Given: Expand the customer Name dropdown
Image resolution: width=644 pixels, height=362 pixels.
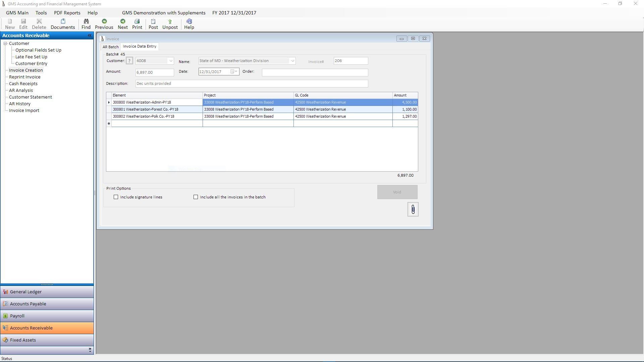Looking at the screenshot, I should (292, 61).
